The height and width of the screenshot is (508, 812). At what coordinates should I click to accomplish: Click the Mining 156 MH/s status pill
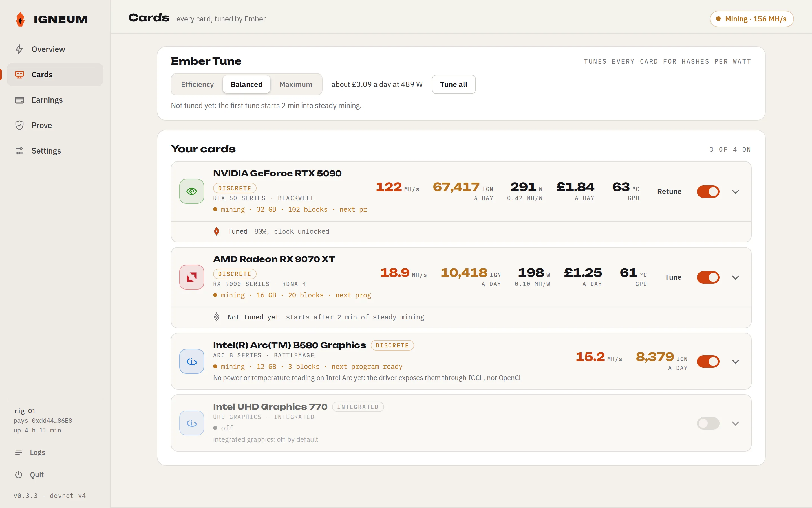[x=752, y=19]
